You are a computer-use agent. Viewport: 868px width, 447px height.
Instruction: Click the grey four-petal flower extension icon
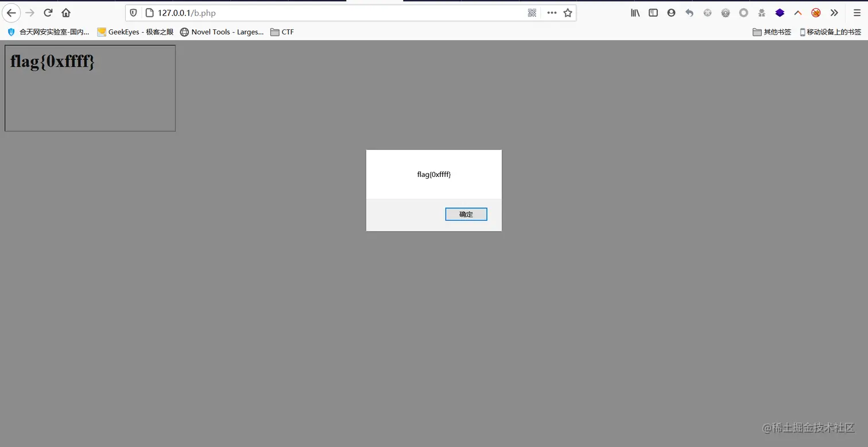point(707,13)
